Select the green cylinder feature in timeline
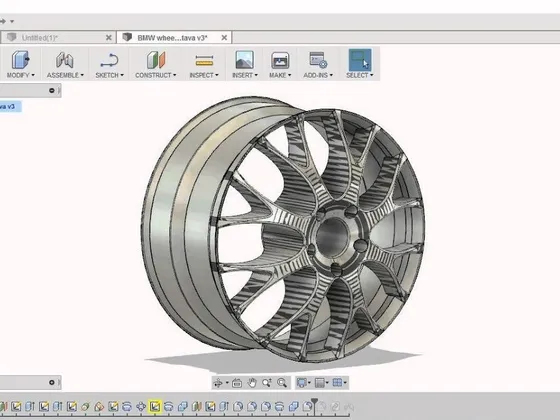 (x=85, y=406)
